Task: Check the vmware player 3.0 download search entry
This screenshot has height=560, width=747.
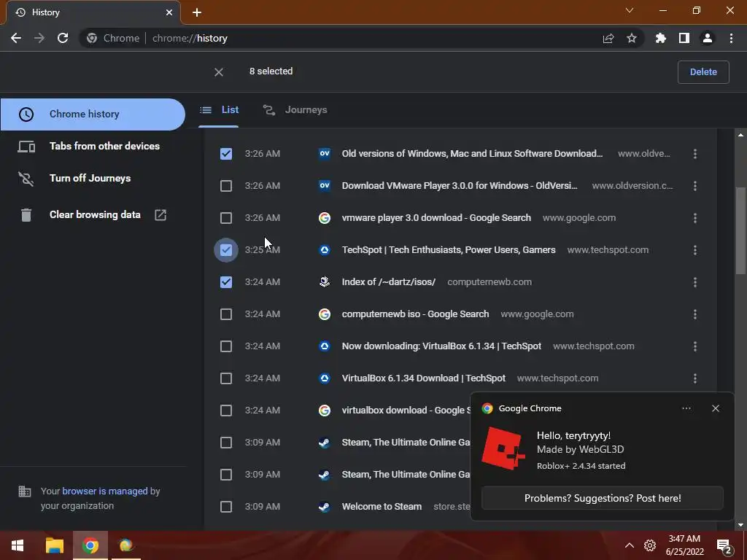Action: click(226, 218)
